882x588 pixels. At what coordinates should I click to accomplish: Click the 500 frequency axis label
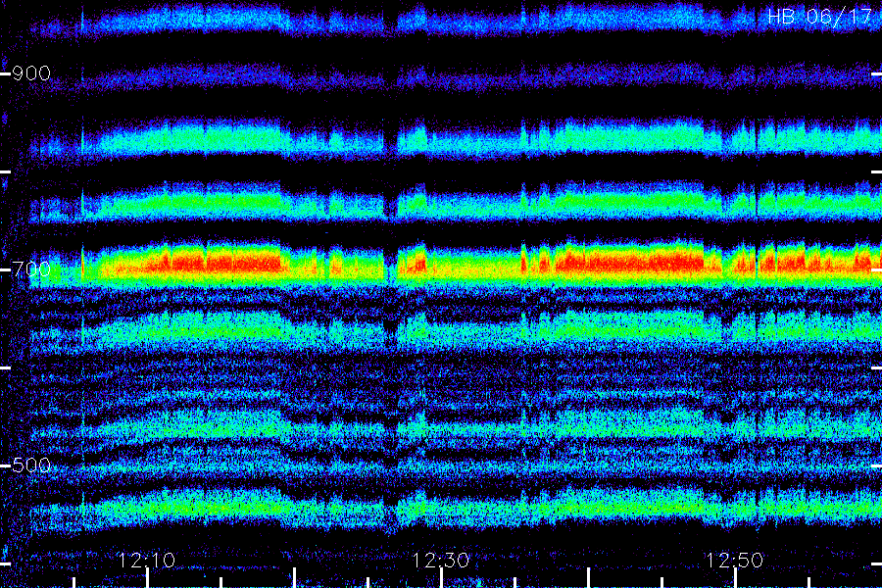click(31, 465)
